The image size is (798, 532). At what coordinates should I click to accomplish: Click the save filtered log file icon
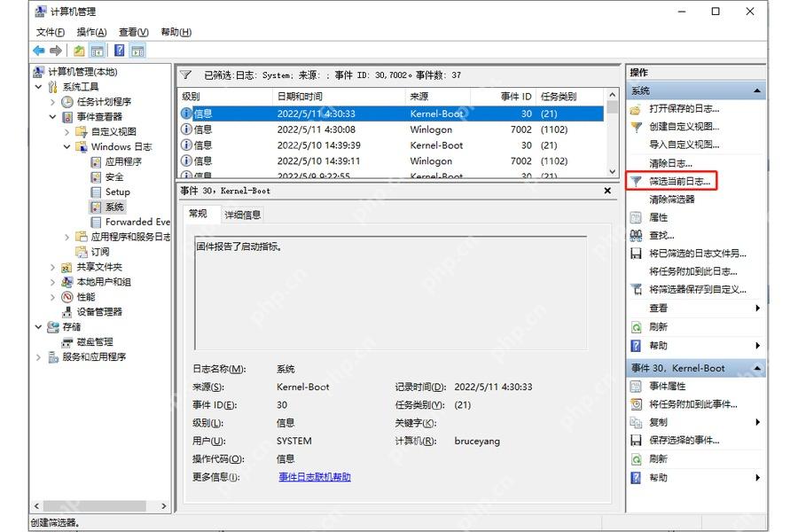636,253
